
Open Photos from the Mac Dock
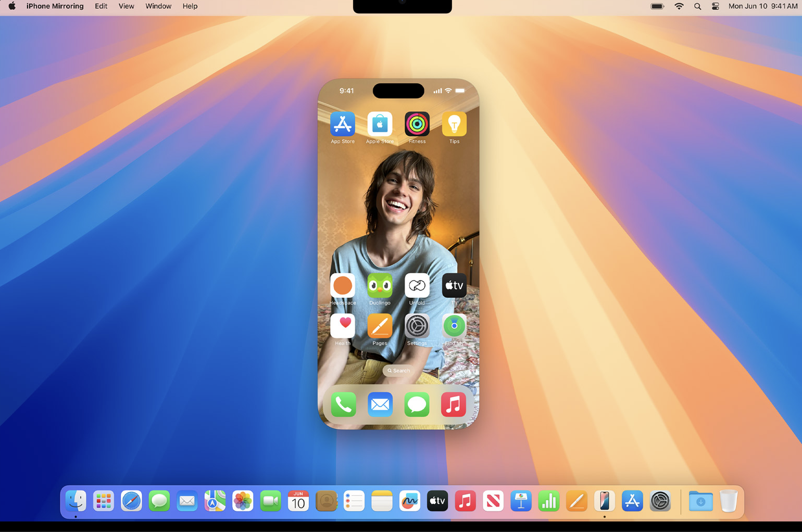243,501
